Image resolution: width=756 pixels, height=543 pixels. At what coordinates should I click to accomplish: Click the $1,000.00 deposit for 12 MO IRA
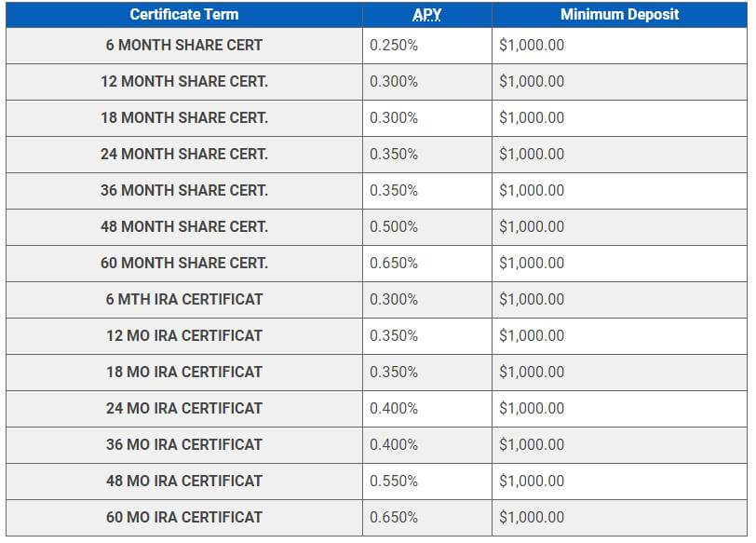[x=532, y=335]
